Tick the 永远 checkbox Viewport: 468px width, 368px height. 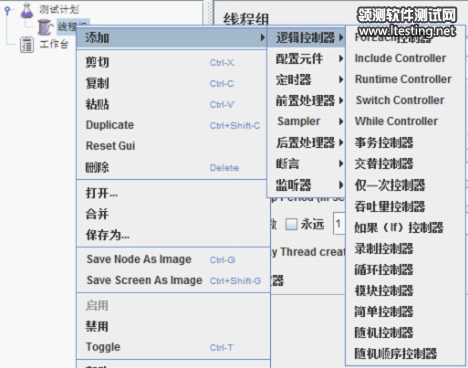click(291, 224)
